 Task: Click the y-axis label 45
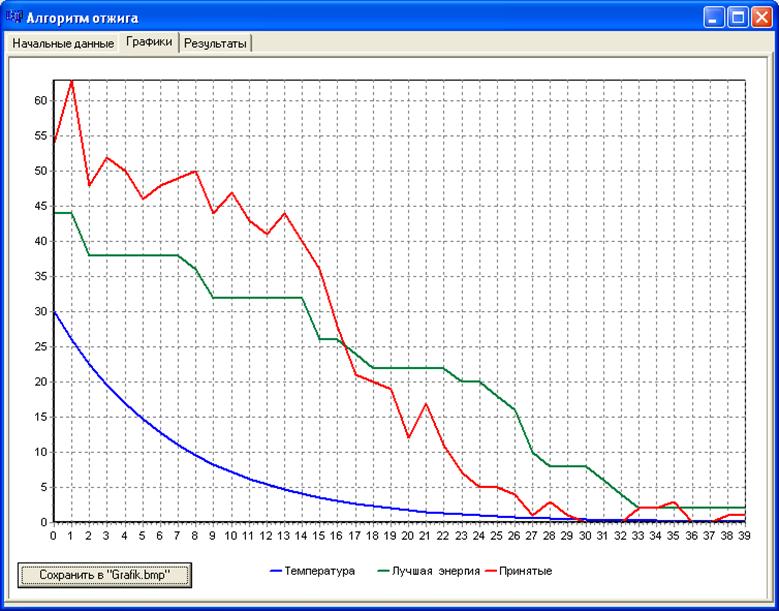(40, 206)
